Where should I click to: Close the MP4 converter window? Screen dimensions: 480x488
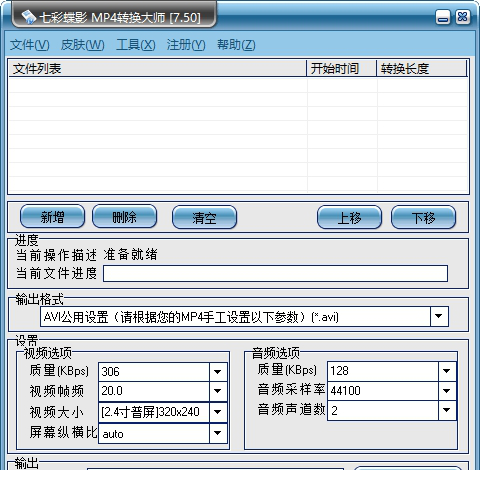click(463, 17)
